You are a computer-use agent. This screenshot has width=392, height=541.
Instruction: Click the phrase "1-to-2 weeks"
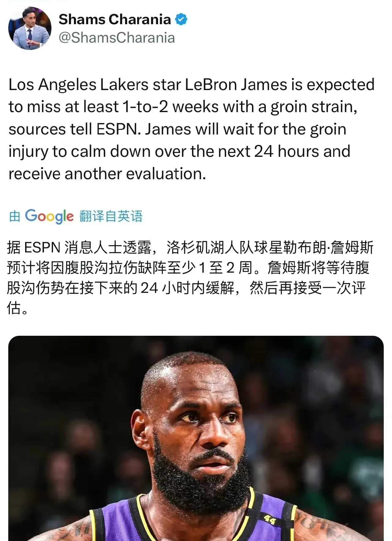[x=171, y=107]
